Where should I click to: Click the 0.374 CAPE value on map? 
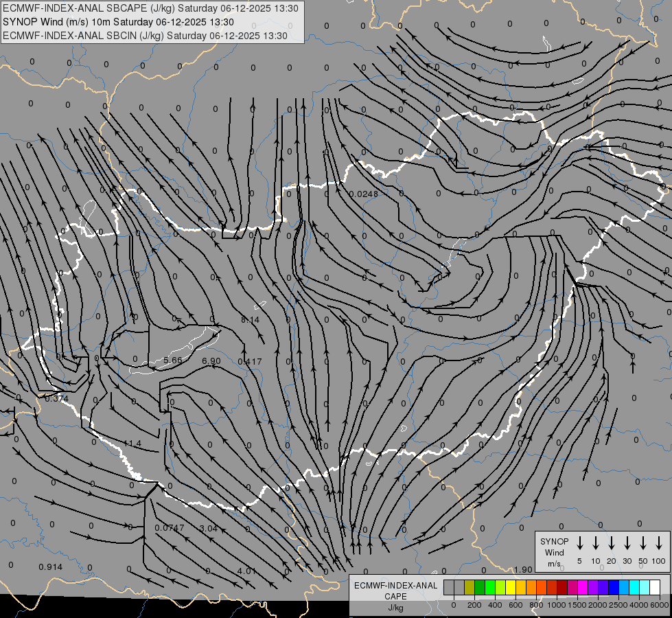coord(56,399)
